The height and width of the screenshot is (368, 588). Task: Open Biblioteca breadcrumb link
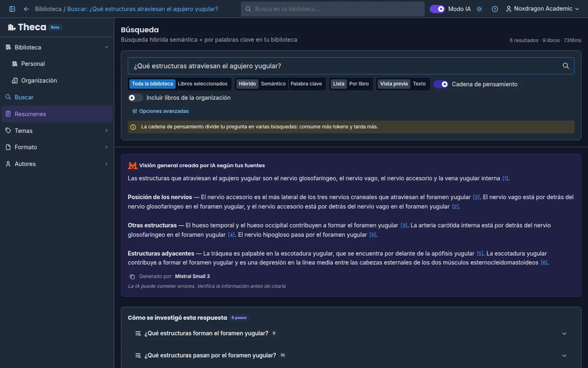pyautogui.click(x=48, y=9)
